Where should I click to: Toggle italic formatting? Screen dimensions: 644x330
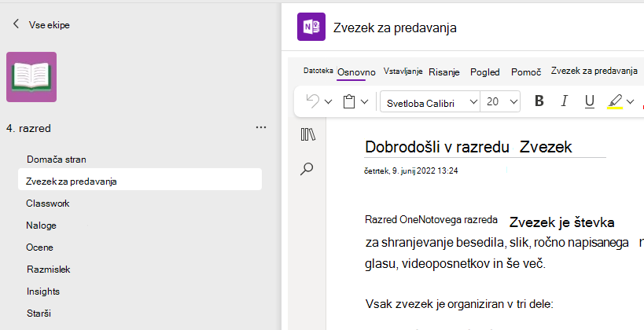[565, 101]
